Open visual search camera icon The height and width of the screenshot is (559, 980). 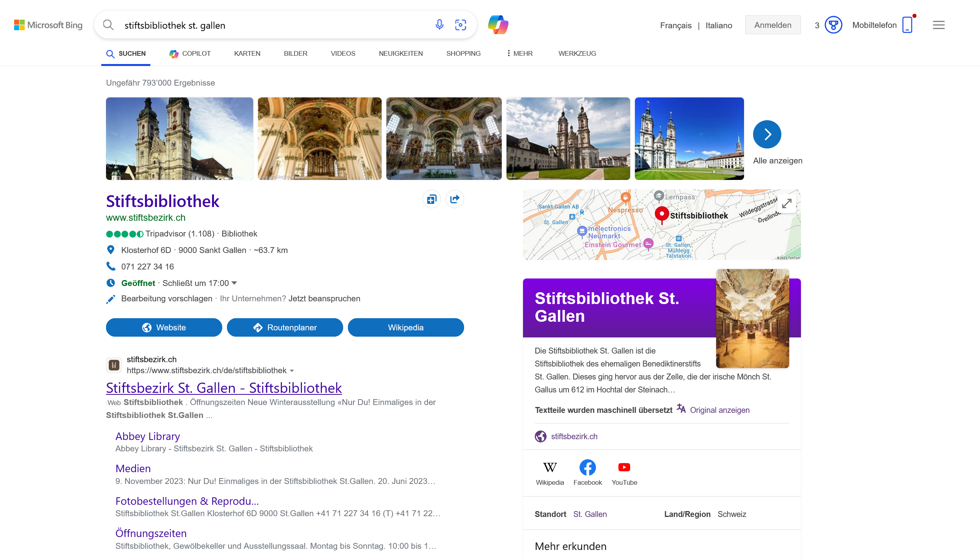coord(461,25)
